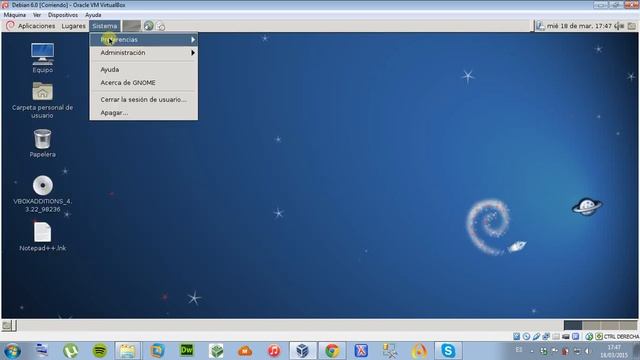
Task: Switch to the second workspace in switcher
Action: pos(591,325)
